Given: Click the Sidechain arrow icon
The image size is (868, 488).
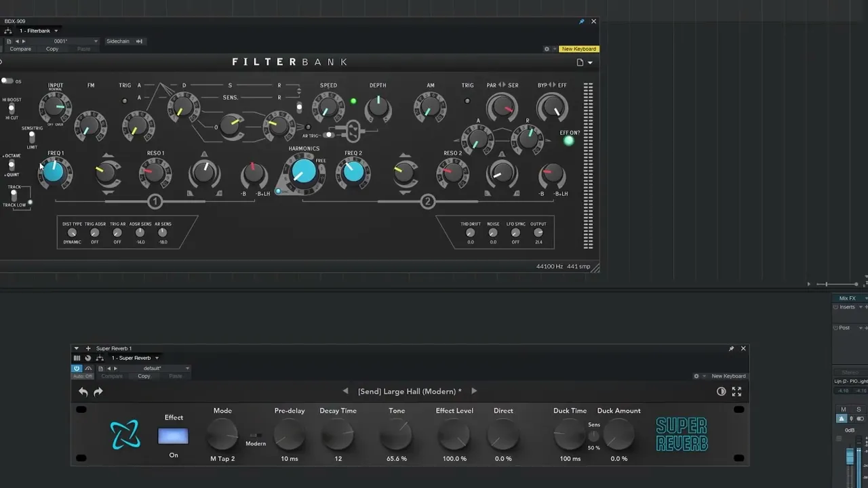Looking at the screenshot, I should click(139, 41).
